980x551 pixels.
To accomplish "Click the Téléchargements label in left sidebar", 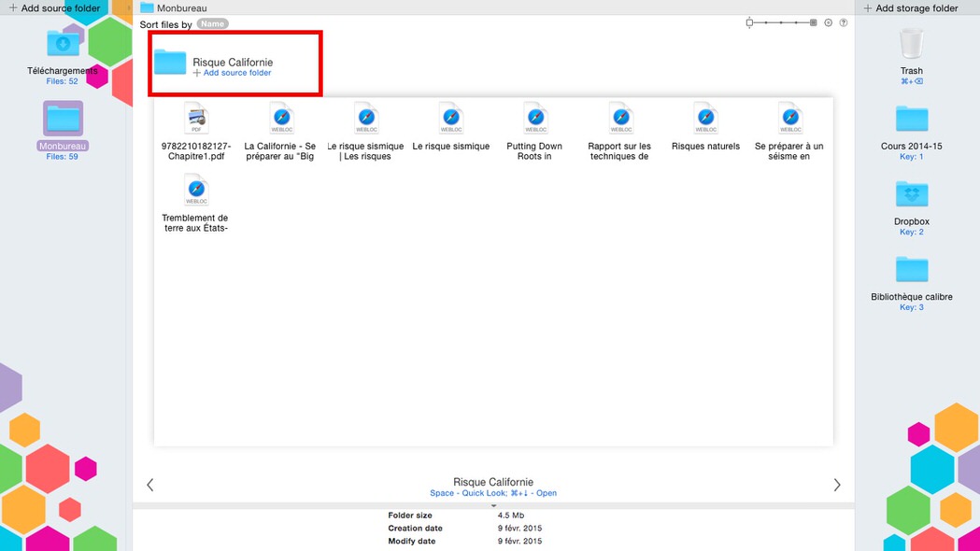I will pyautogui.click(x=63, y=71).
